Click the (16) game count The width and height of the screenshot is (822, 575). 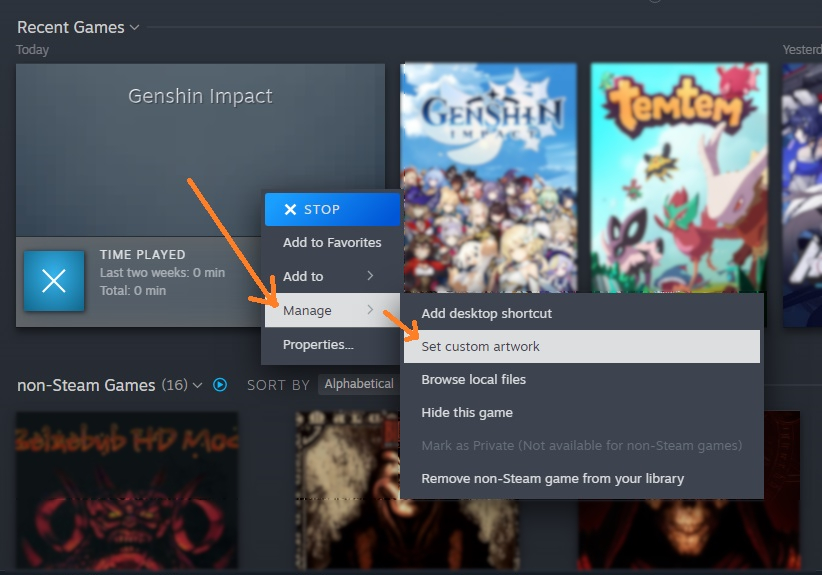(175, 385)
